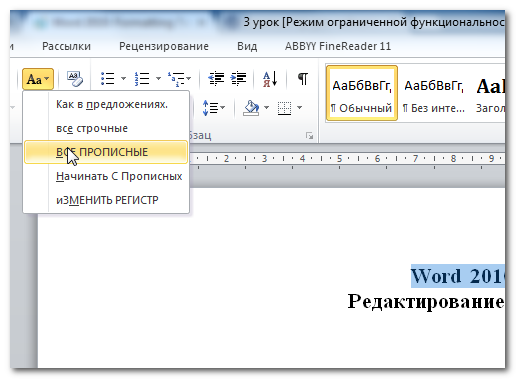
Task: Apply the Обычный style
Action: tap(362, 93)
